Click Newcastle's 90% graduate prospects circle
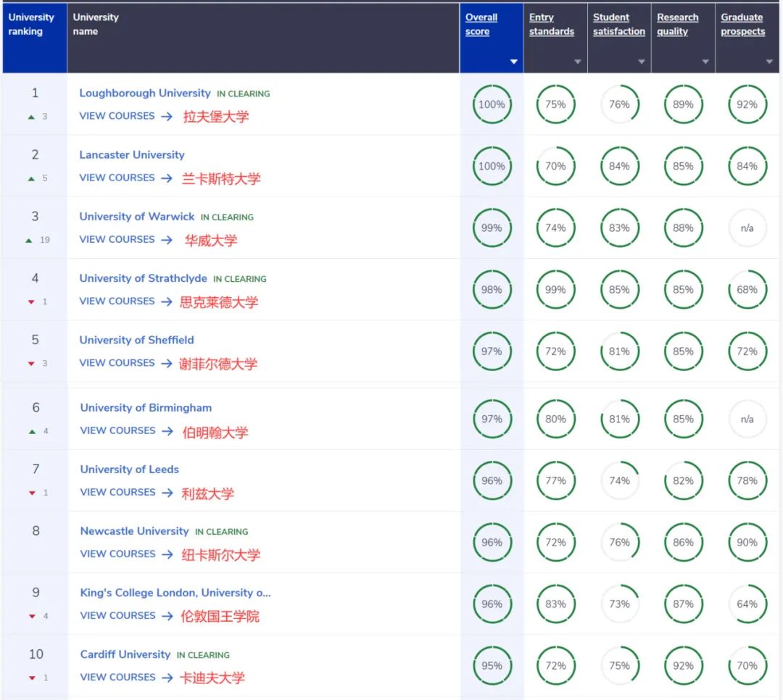Image resolution: width=783 pixels, height=700 pixels. (x=747, y=542)
